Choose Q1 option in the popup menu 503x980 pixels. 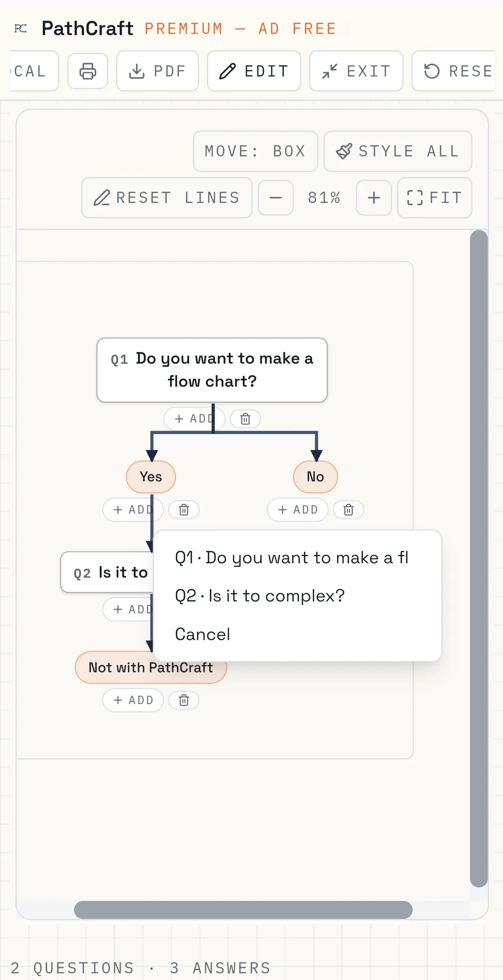297,558
